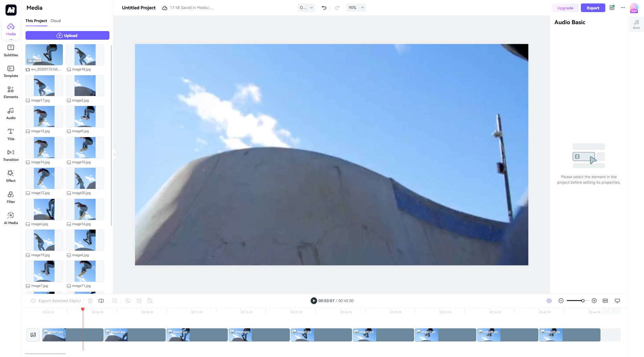Collapse the media panel with side handle
Screen dimensions: 644x357
pos(114,154)
